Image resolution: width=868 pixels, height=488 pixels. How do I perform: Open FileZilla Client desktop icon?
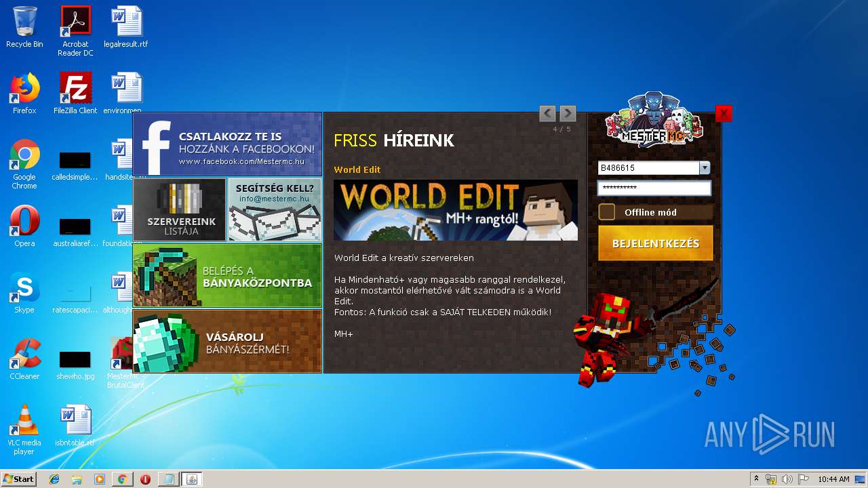pos(75,94)
